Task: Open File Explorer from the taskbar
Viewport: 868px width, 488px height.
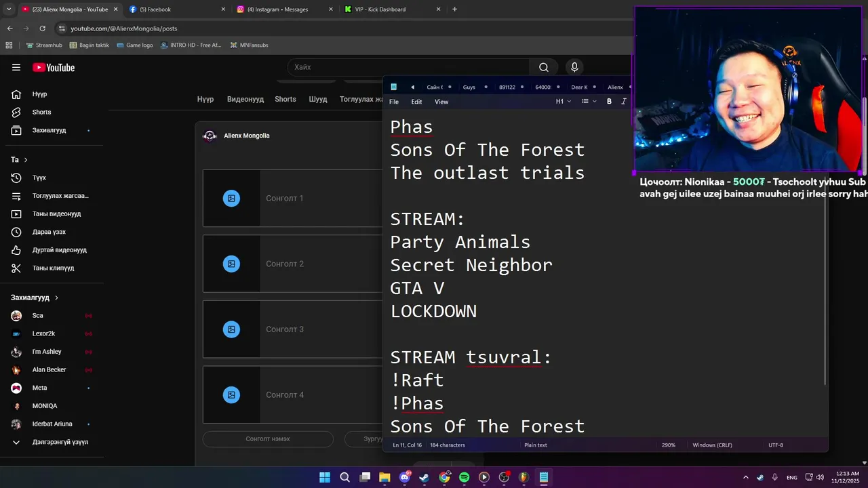Action: tap(384, 477)
